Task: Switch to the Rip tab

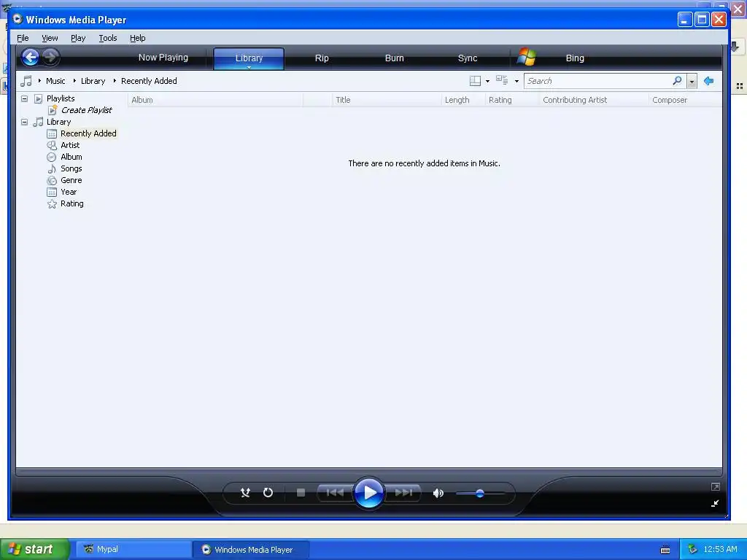Action: point(322,58)
